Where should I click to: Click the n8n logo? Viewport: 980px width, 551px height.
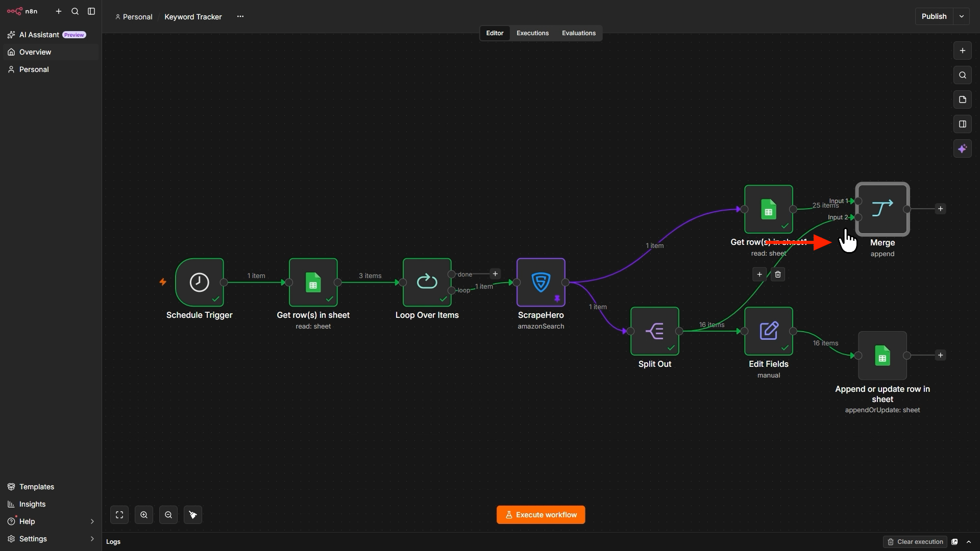[22, 11]
